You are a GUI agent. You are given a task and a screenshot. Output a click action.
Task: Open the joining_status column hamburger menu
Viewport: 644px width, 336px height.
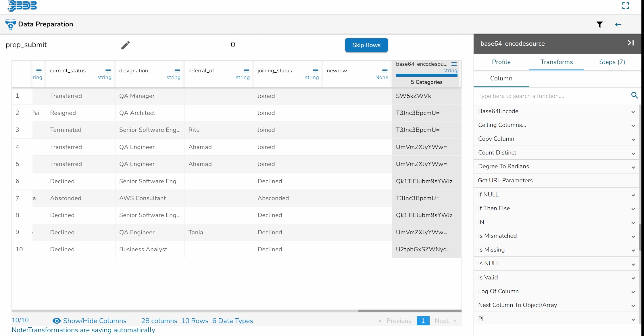tap(316, 71)
